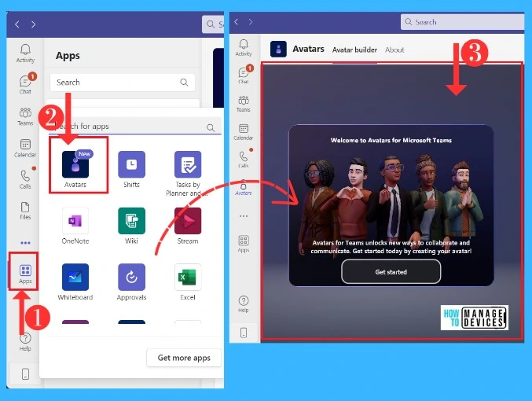Open Calls in right window sidebar

click(x=244, y=160)
